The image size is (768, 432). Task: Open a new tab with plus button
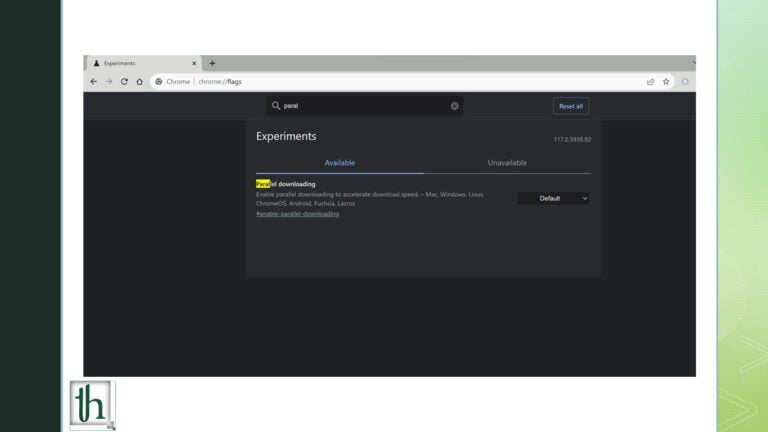(x=212, y=63)
